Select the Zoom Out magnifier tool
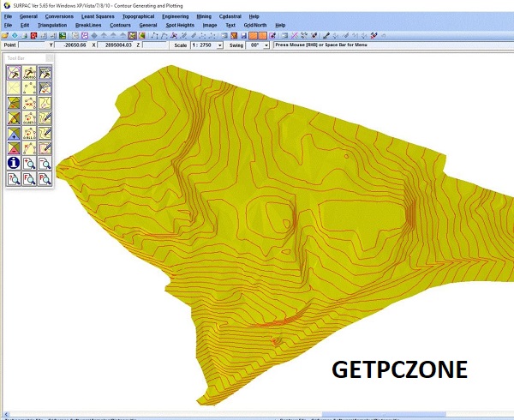The height and width of the screenshot is (420, 514). (x=45, y=163)
